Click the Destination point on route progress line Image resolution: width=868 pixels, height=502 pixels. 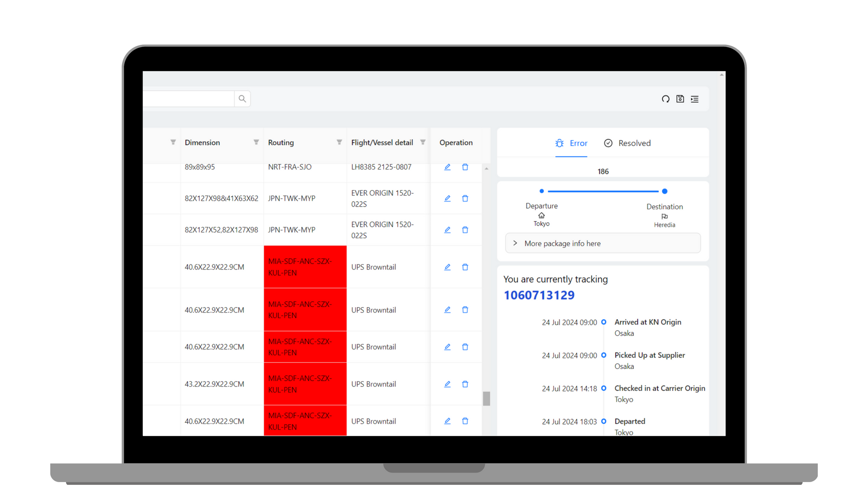click(x=665, y=191)
